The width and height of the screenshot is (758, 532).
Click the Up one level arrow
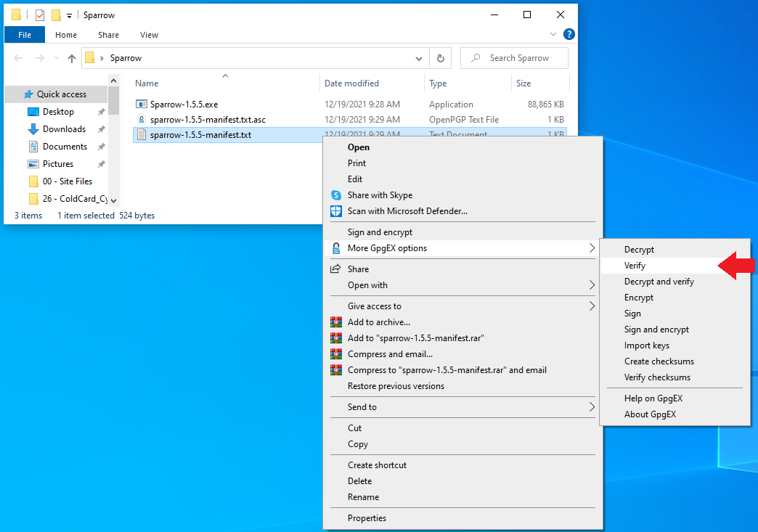[72, 59]
